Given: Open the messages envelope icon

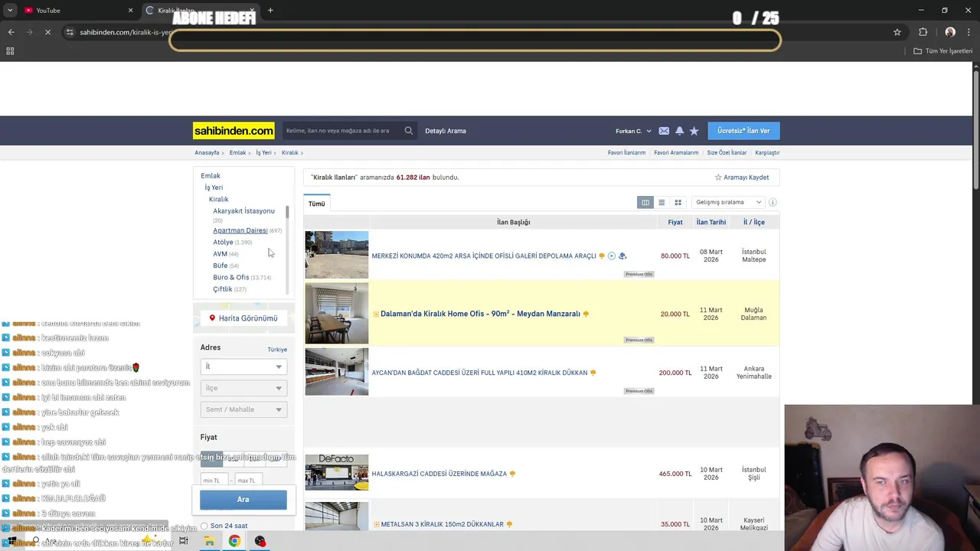Looking at the screenshot, I should pos(664,131).
